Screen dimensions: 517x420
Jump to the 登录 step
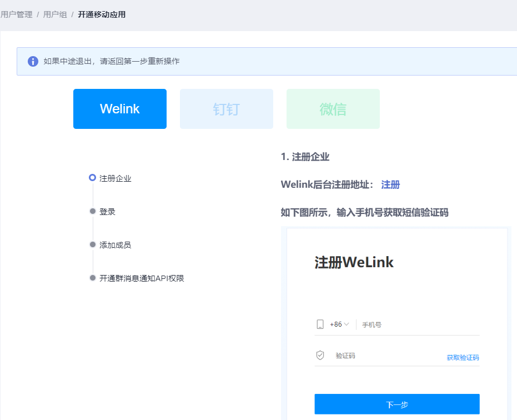[x=108, y=212]
